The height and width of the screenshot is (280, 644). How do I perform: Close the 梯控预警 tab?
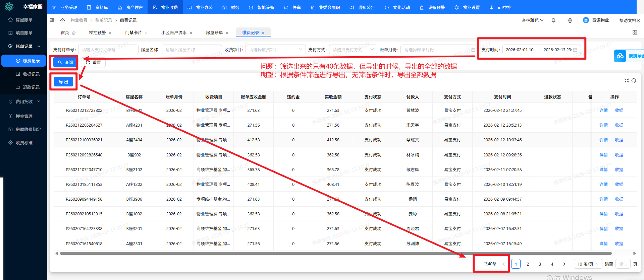[x=110, y=33]
